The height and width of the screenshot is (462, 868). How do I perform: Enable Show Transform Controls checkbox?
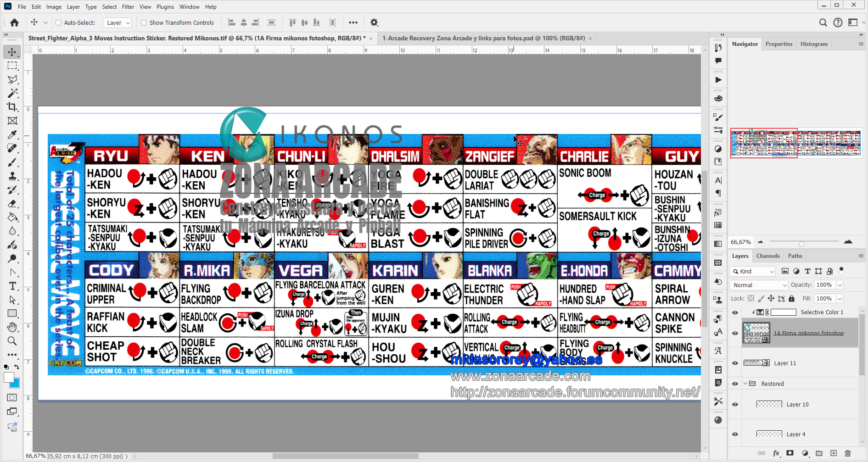(x=144, y=22)
